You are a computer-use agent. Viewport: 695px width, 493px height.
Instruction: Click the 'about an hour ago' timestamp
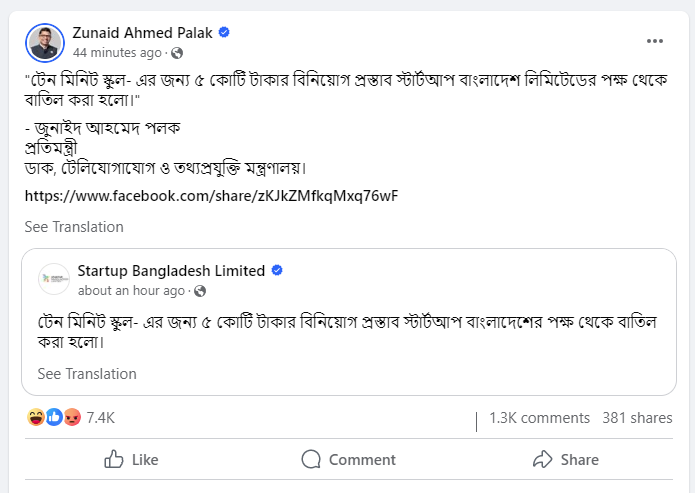[131, 290]
